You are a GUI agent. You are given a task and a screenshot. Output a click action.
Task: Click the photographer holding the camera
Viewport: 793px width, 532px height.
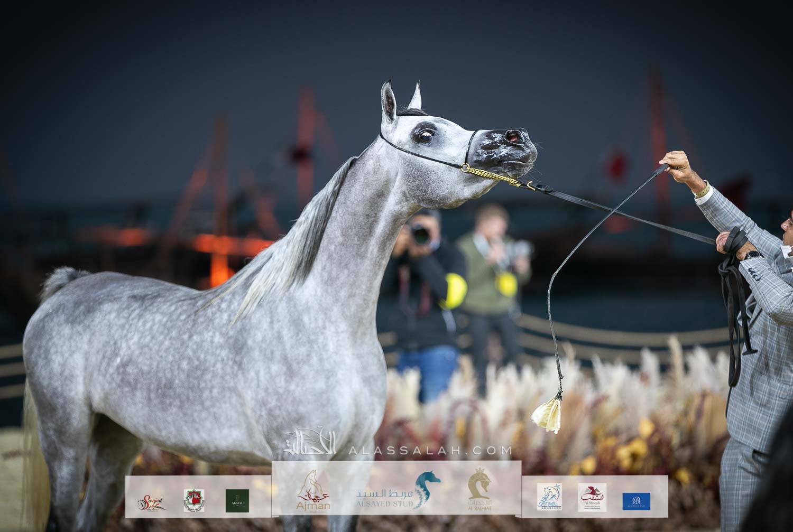(422, 285)
